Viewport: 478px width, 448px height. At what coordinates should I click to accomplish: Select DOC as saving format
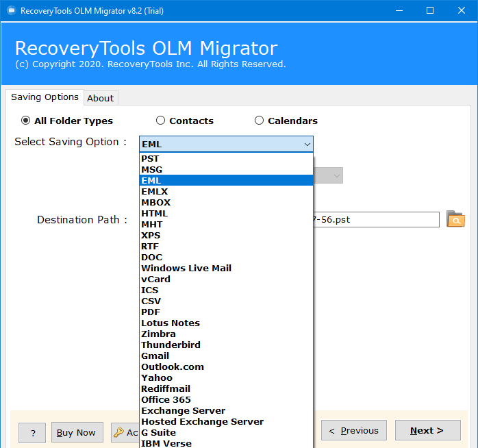pos(226,258)
